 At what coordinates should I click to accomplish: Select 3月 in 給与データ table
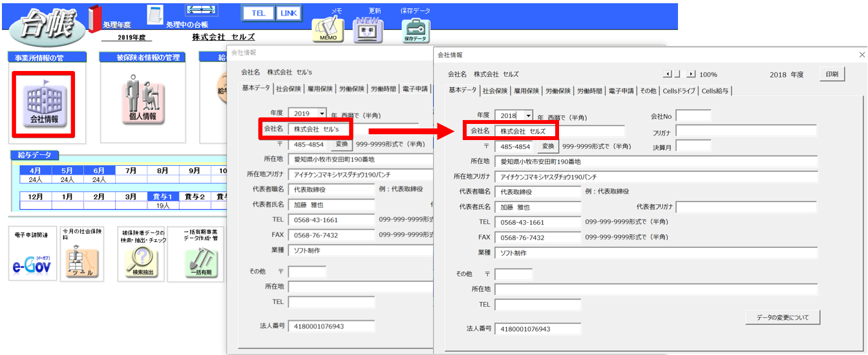[x=131, y=197]
